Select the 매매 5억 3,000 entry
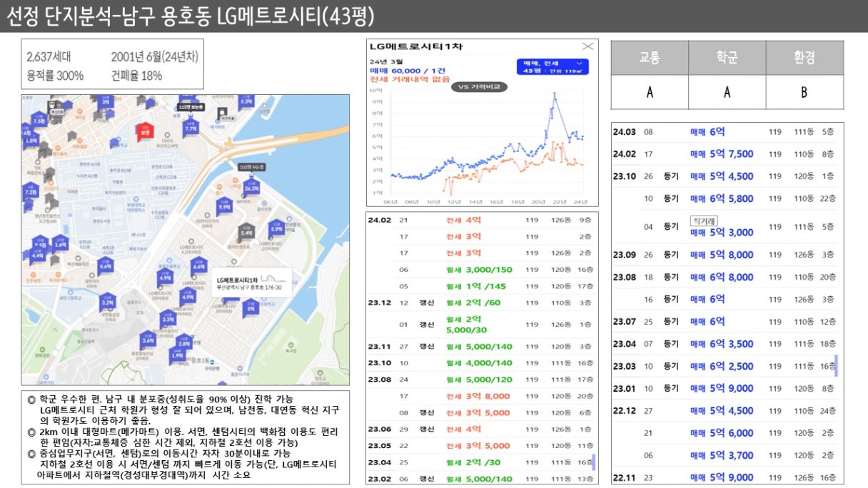The height and width of the screenshot is (488, 868). (722, 232)
